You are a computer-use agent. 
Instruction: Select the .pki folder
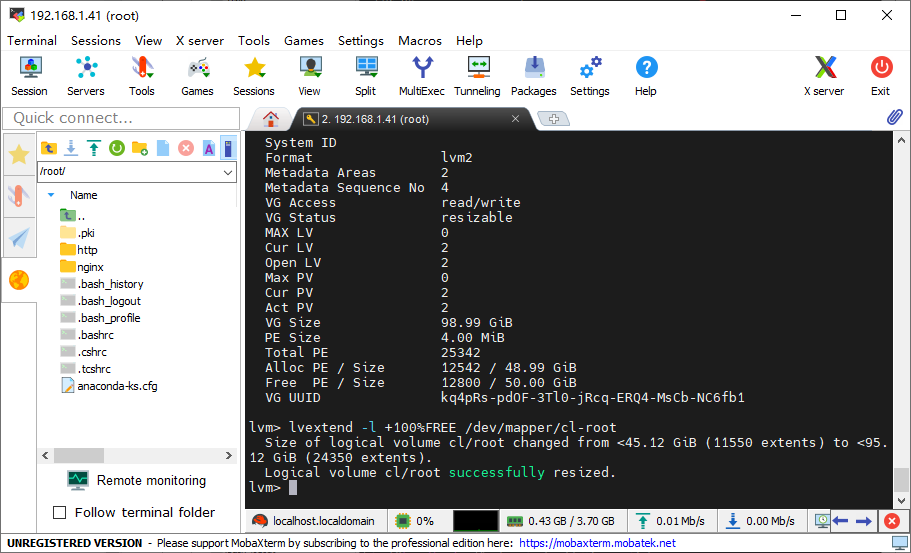click(x=77, y=233)
